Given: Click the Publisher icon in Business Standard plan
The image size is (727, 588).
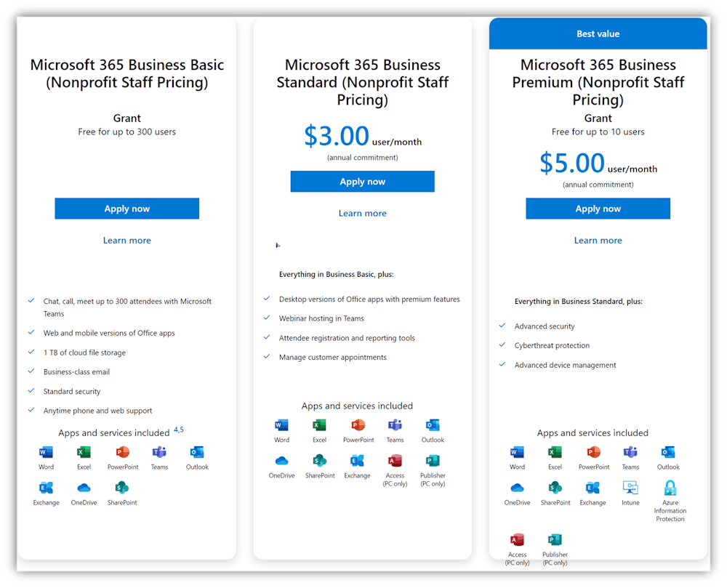Looking at the screenshot, I should 433,461.
